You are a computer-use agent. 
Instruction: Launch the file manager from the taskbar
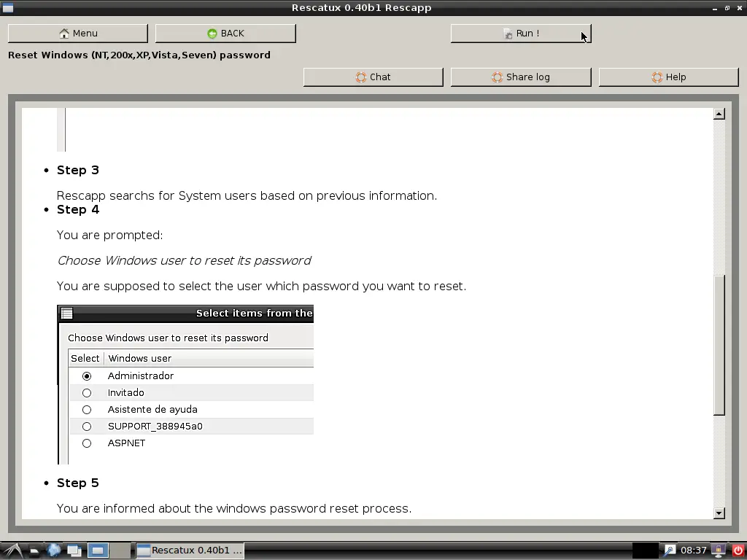(x=34, y=551)
